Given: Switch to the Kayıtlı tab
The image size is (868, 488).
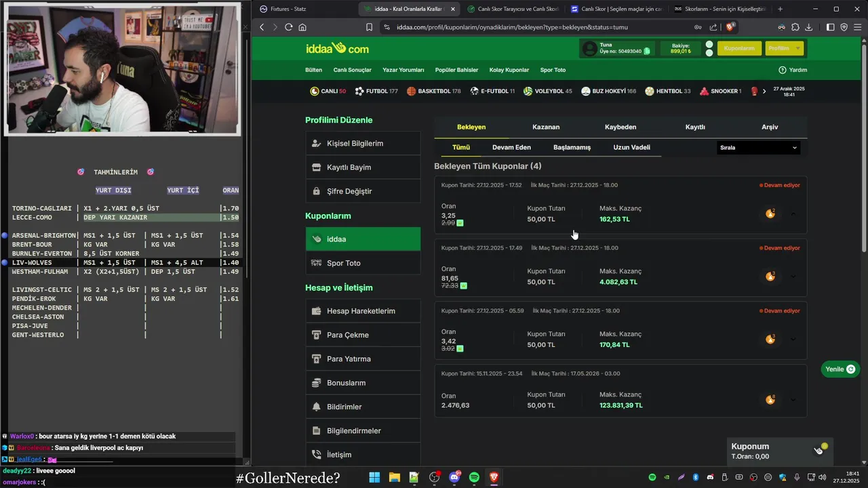Looking at the screenshot, I should click(x=695, y=127).
